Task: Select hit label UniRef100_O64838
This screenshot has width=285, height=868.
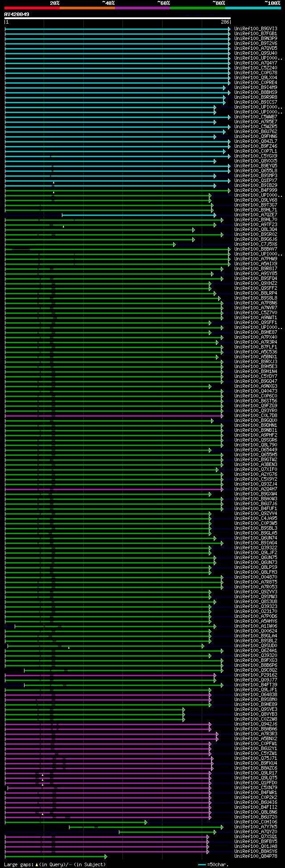Action: pyautogui.click(x=256, y=695)
